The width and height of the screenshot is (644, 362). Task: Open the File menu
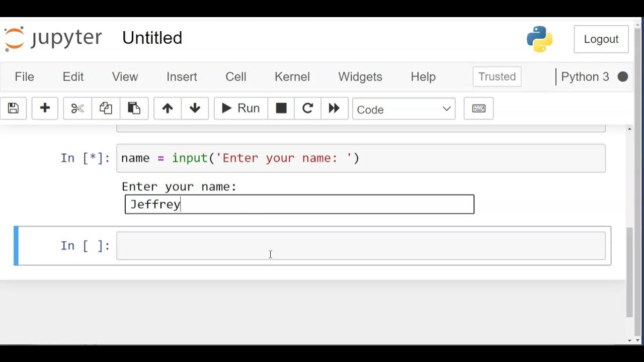(x=25, y=77)
